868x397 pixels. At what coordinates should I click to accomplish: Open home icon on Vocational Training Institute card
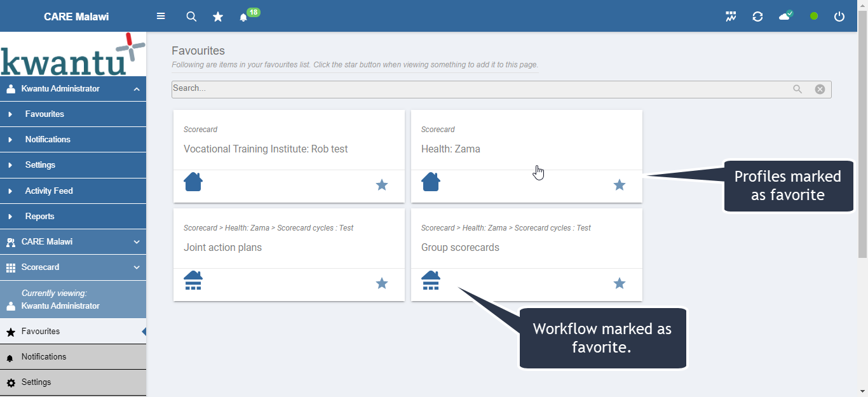click(x=193, y=182)
